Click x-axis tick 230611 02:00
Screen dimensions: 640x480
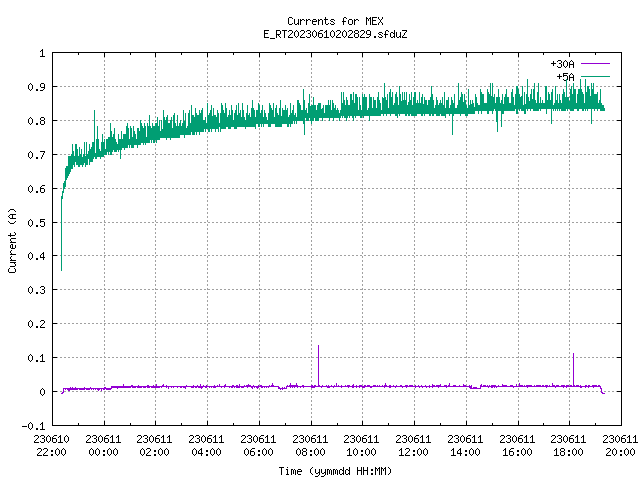tap(154, 445)
